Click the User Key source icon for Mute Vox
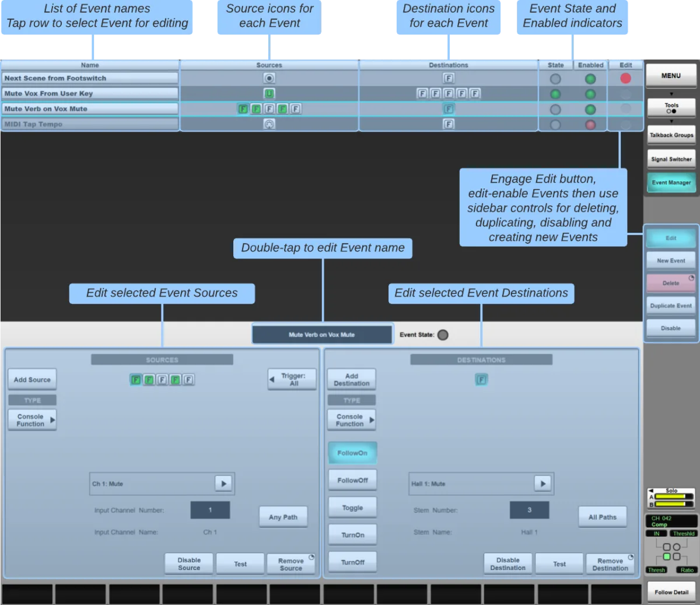The height and width of the screenshot is (605, 700). point(269,93)
